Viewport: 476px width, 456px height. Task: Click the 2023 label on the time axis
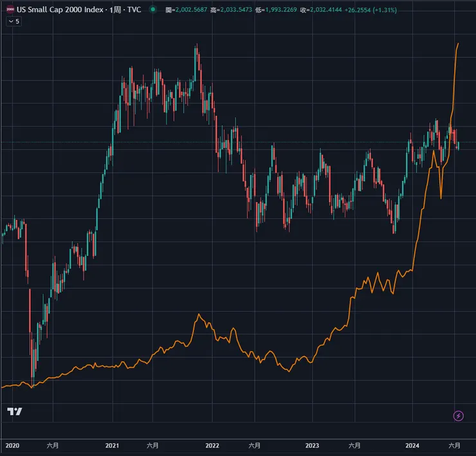point(312,445)
